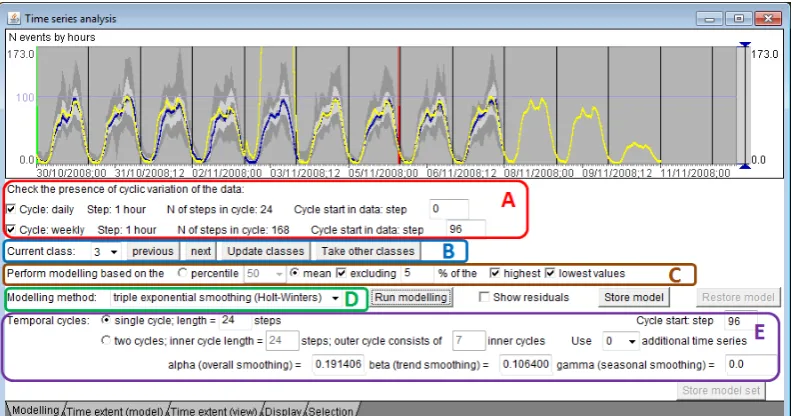Click the top blue slider triangle marker
791x416 pixels.
coord(745,45)
